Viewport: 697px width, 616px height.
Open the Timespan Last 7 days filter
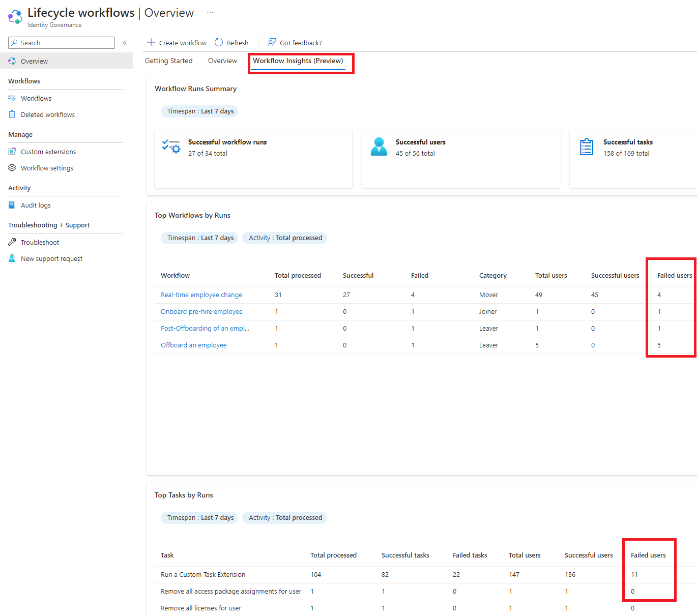(x=199, y=111)
